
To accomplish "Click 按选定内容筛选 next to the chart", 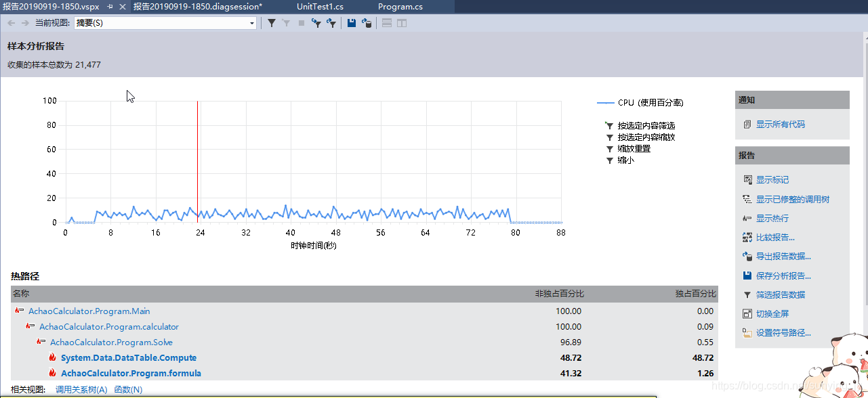I will 646,126.
